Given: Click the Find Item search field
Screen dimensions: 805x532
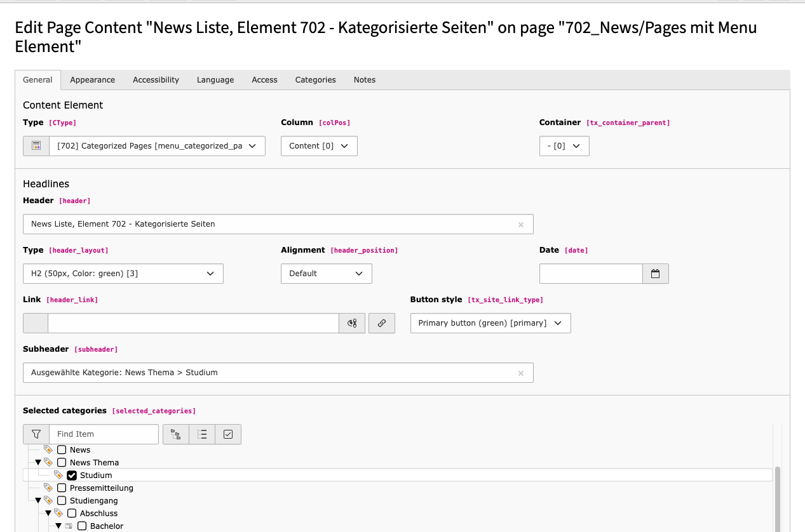Looking at the screenshot, I should click(x=104, y=434).
